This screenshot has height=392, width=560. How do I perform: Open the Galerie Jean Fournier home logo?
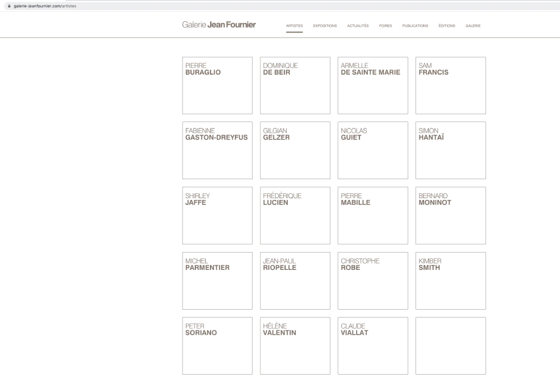tap(219, 25)
